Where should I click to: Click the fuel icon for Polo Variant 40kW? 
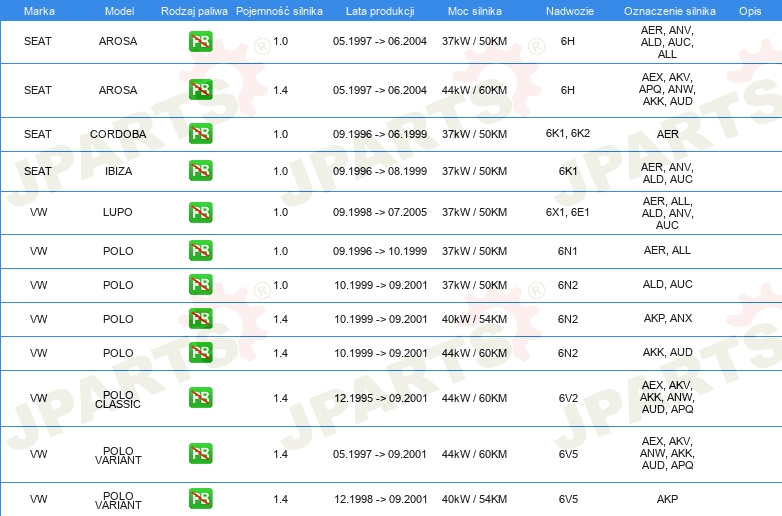(200, 498)
